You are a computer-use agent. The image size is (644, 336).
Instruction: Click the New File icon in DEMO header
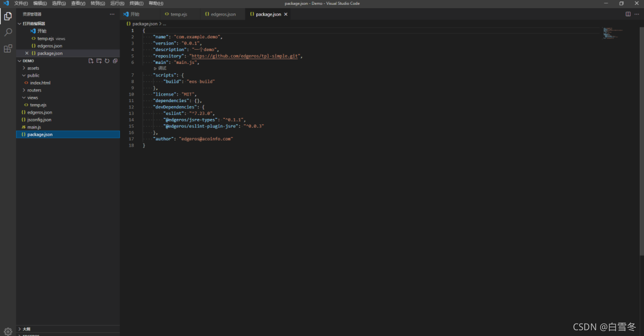pos(91,61)
